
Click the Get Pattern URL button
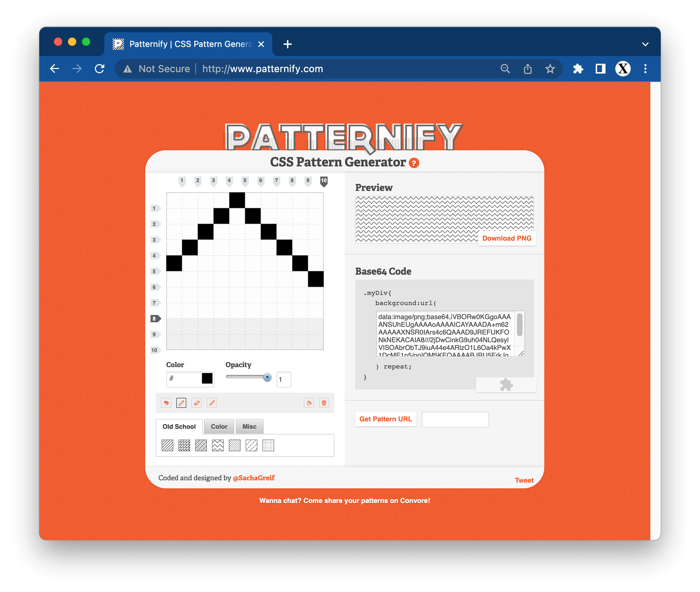click(x=386, y=419)
